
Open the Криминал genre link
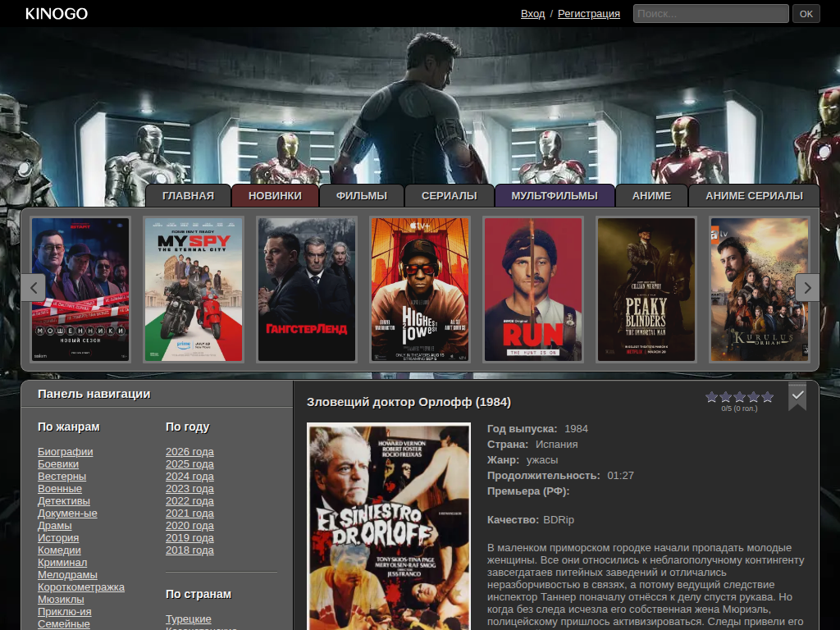coord(62,563)
